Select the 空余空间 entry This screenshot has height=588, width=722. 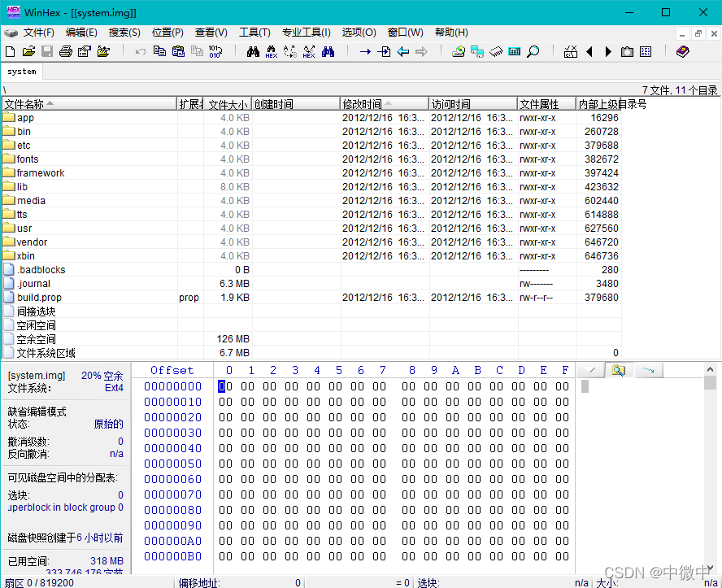(311, 339)
